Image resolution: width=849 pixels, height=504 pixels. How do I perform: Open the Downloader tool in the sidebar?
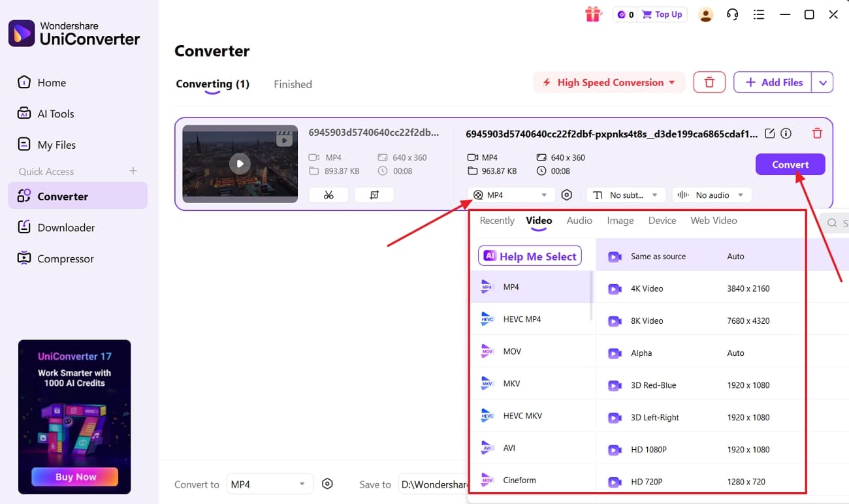click(78, 227)
